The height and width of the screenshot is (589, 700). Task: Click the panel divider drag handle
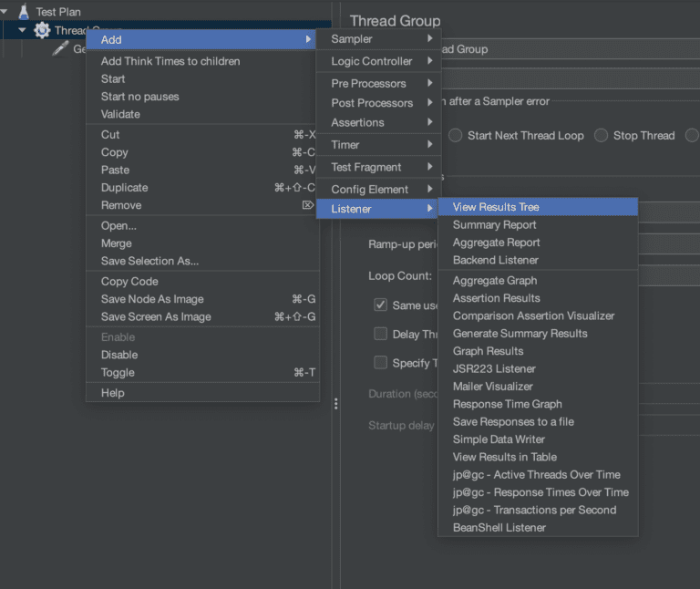tap(335, 403)
